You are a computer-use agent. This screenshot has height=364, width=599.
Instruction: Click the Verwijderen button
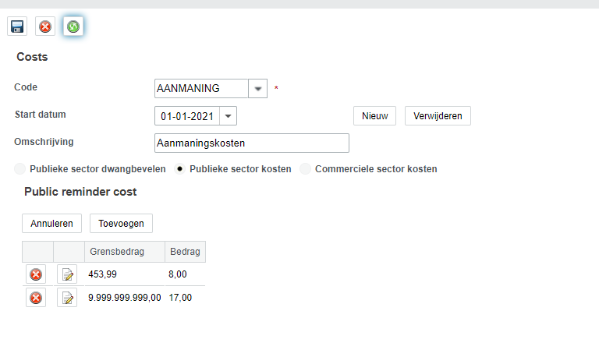pyautogui.click(x=438, y=115)
